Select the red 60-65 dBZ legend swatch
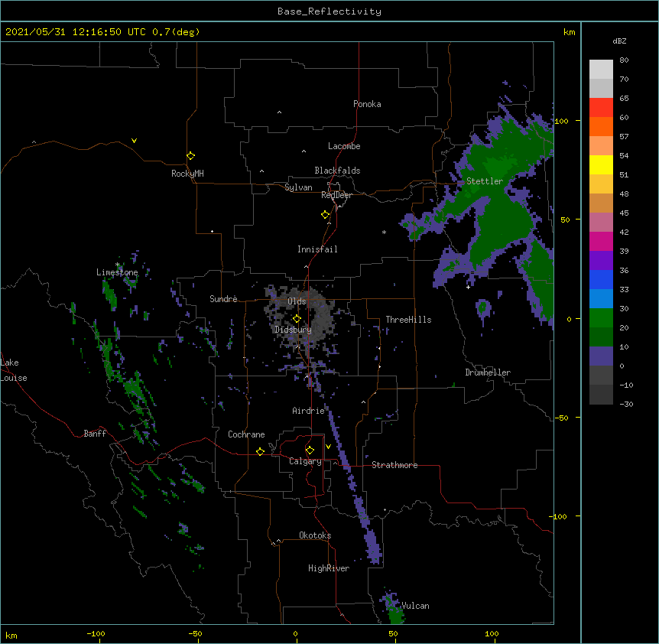Image resolution: width=659 pixels, height=644 pixels. [601, 107]
